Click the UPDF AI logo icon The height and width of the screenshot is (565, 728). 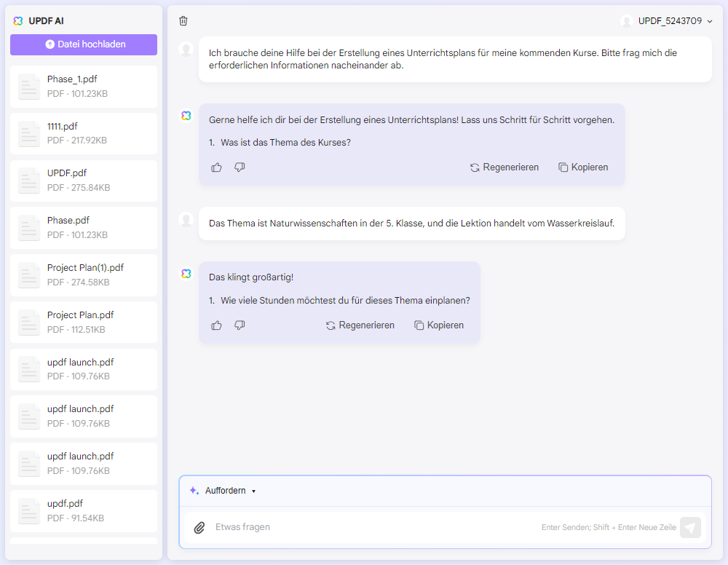click(x=18, y=21)
